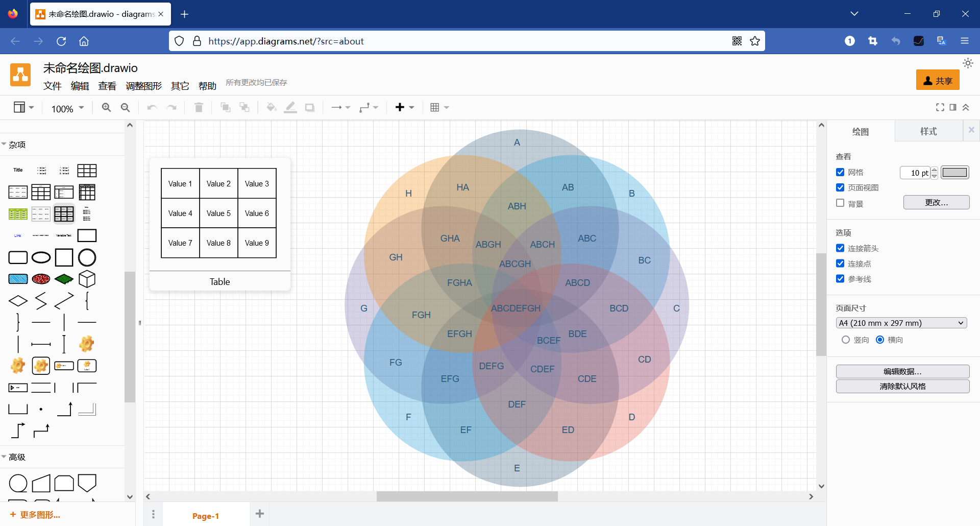Open the A4 page size dropdown
The width and height of the screenshot is (980, 526).
[901, 323]
